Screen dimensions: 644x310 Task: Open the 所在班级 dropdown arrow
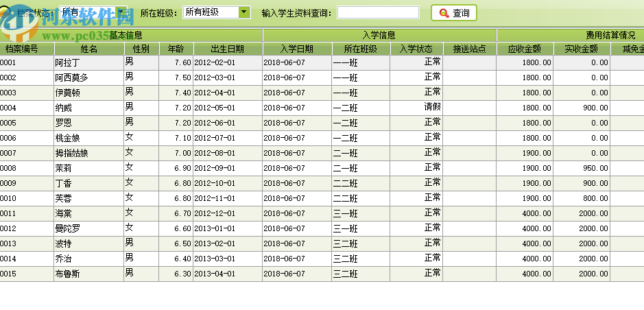click(x=244, y=12)
